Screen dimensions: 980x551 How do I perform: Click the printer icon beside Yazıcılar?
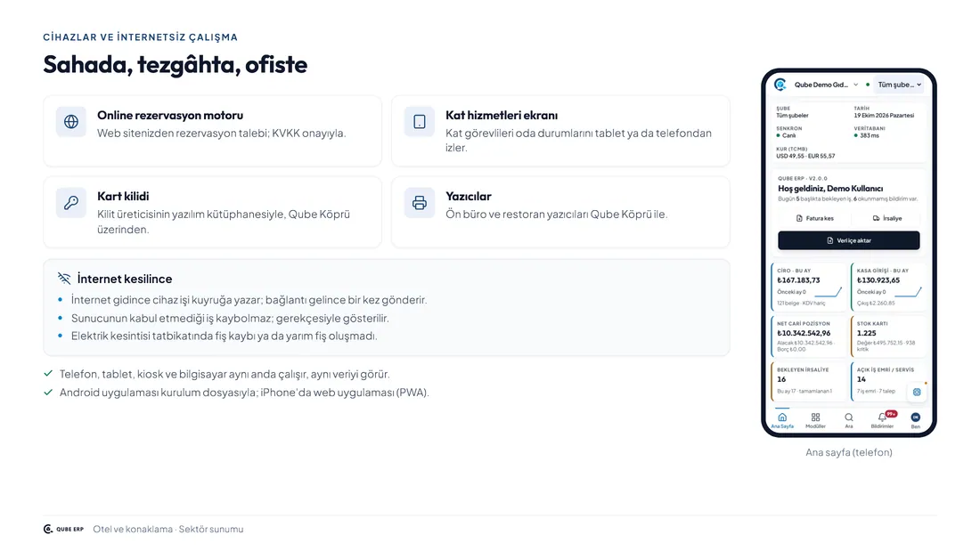[x=420, y=202]
